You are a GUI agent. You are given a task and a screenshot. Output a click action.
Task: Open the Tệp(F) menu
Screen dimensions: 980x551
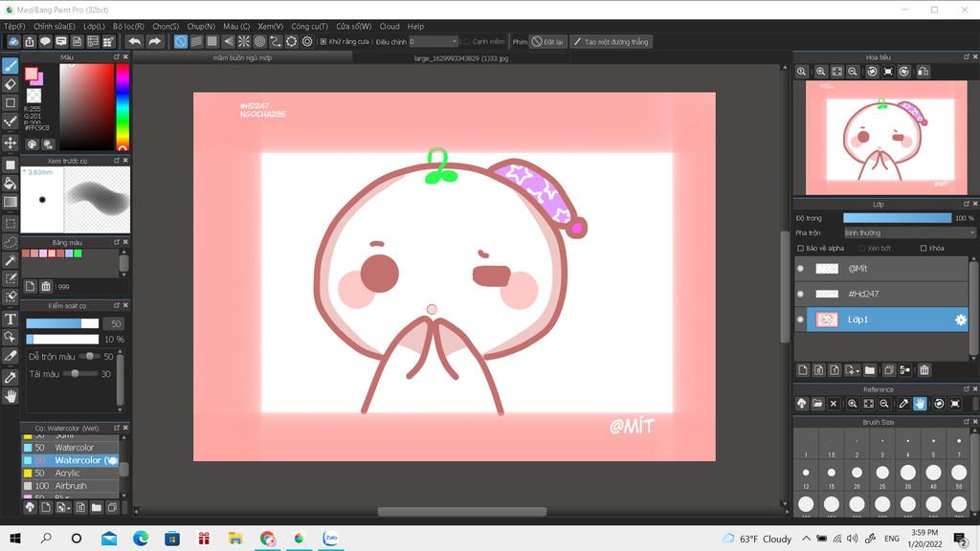tap(14, 26)
